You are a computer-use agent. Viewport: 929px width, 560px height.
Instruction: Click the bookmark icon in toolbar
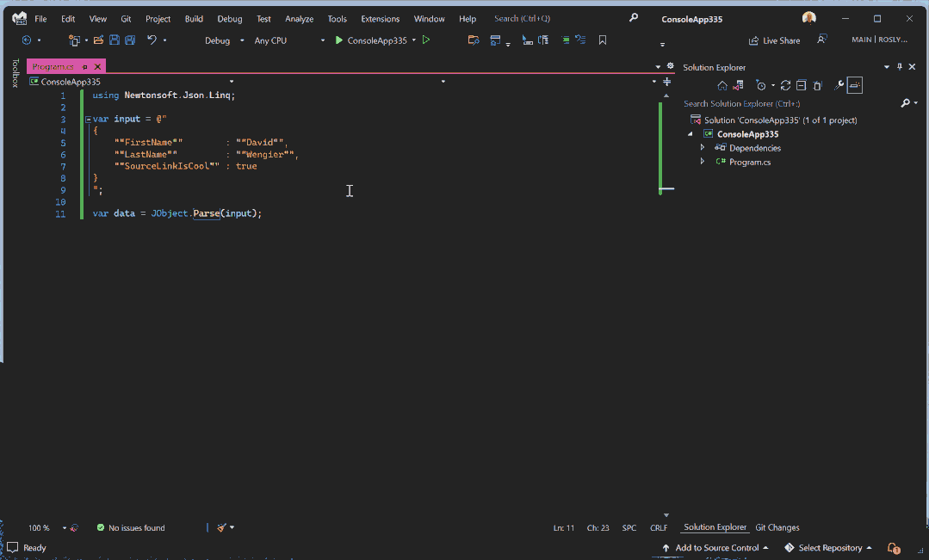pos(603,40)
